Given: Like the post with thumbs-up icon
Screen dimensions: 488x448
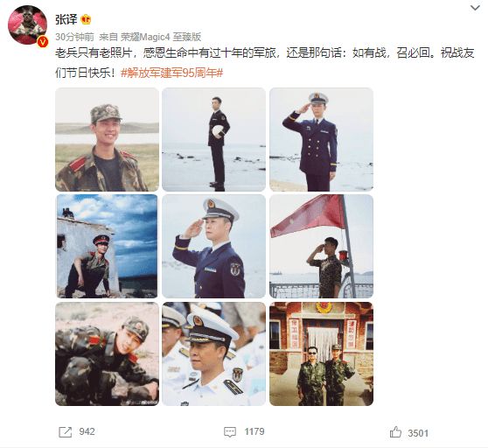Looking at the screenshot, I should (x=395, y=432).
